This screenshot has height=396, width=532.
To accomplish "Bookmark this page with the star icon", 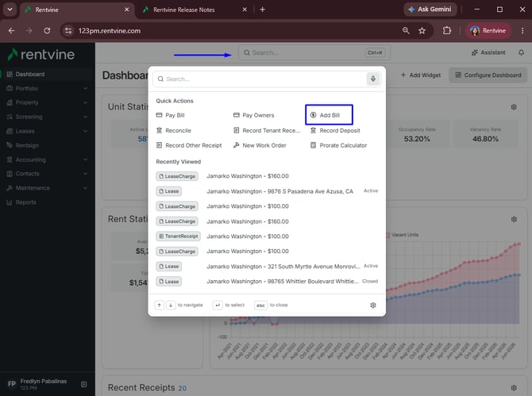I will [x=422, y=31].
